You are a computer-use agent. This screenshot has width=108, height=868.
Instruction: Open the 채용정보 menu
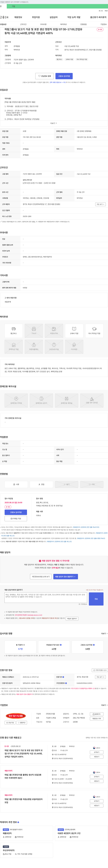pos(18,17)
